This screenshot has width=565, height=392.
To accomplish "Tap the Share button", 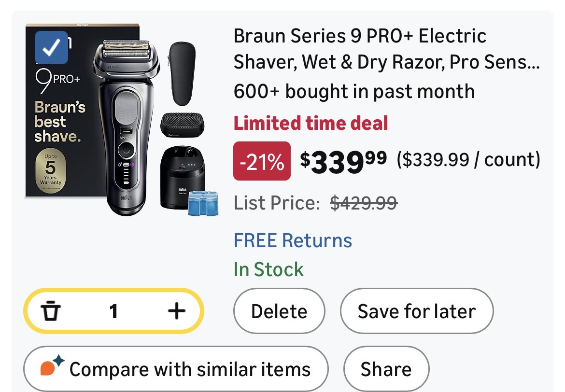I will click(x=386, y=369).
